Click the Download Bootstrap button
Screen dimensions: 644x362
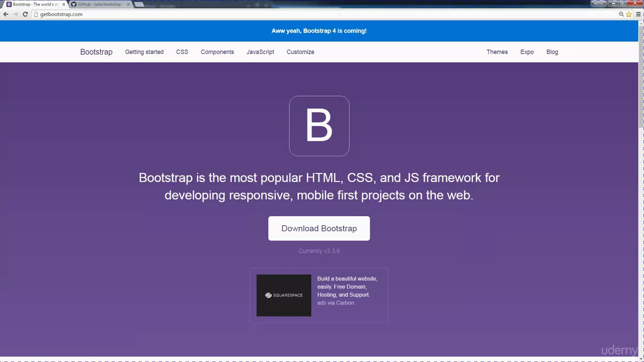pyautogui.click(x=319, y=228)
